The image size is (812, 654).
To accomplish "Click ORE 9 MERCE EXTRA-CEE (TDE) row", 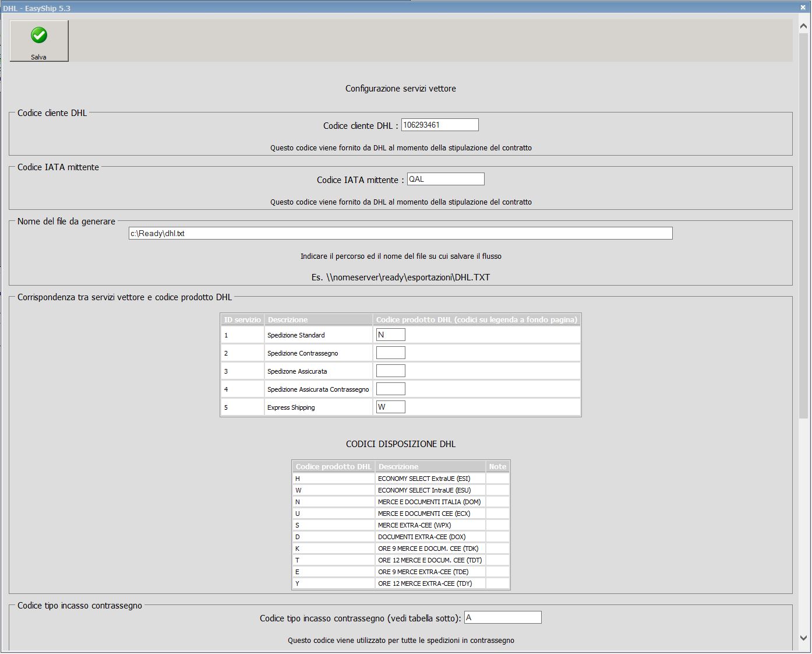I will (x=401, y=572).
